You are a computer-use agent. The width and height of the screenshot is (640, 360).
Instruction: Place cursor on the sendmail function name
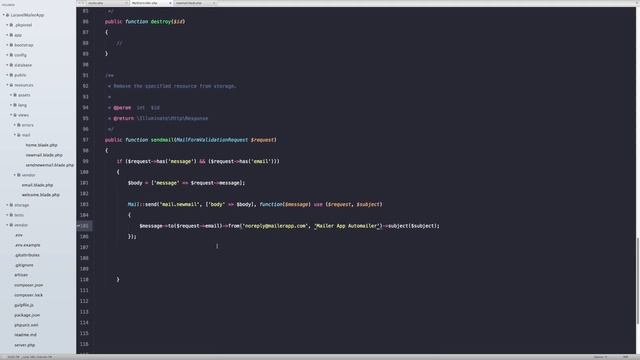(x=162, y=140)
